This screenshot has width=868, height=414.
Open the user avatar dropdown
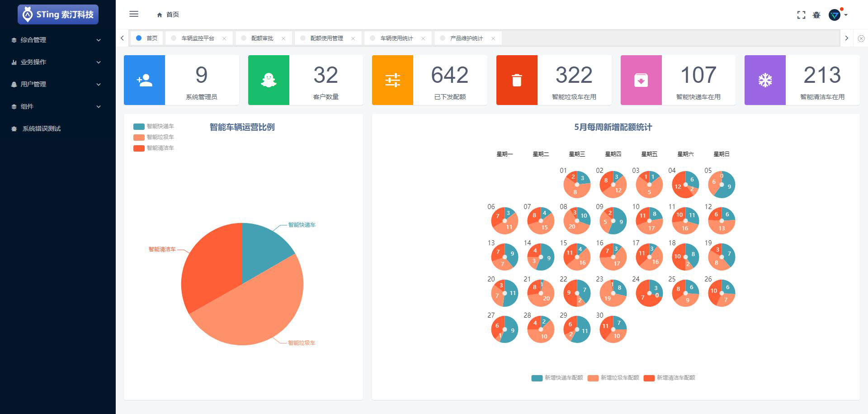(x=838, y=15)
